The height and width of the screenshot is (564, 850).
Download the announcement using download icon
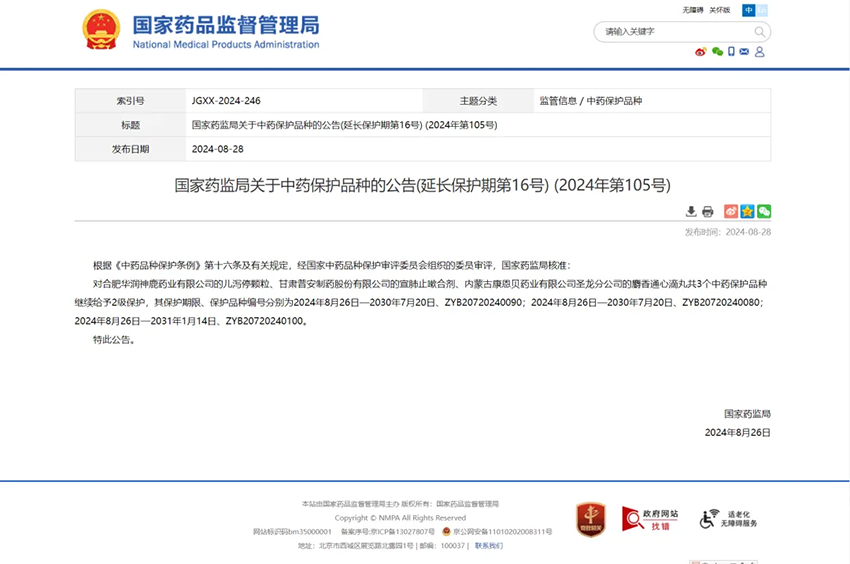(691, 211)
